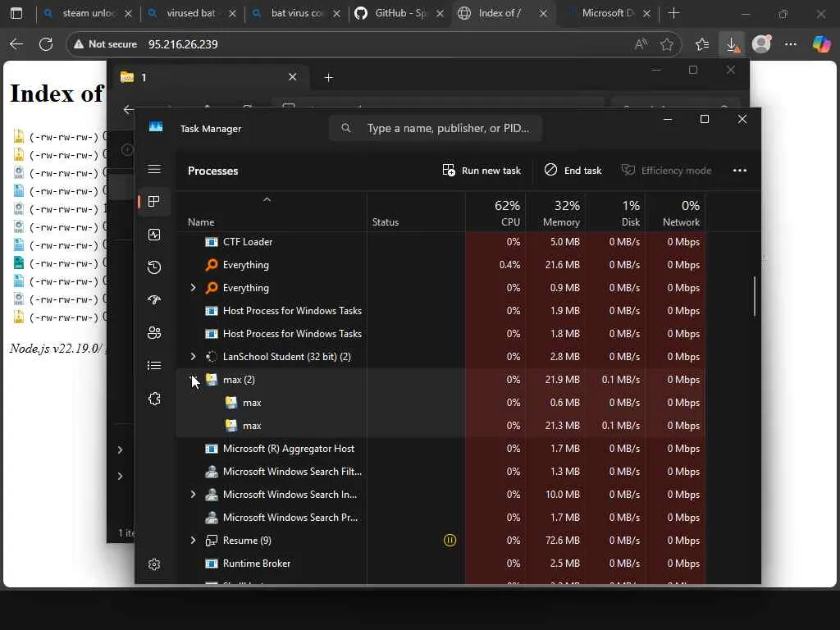840x630 pixels.
Task: Open the Users sidebar icon
Action: click(154, 333)
